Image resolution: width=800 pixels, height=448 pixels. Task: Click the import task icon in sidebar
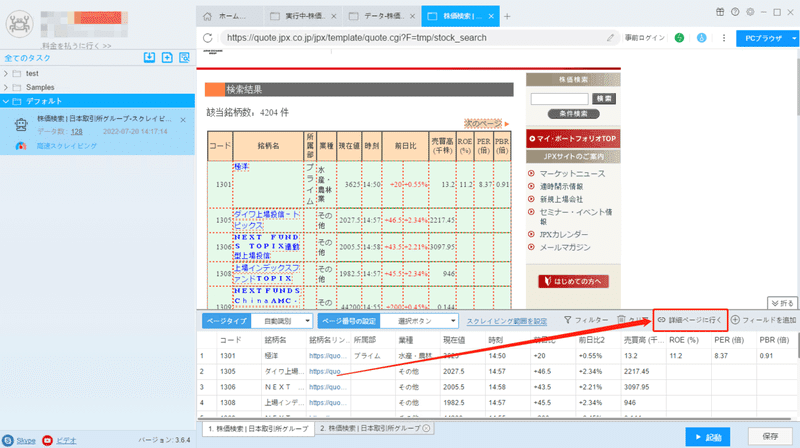149,58
